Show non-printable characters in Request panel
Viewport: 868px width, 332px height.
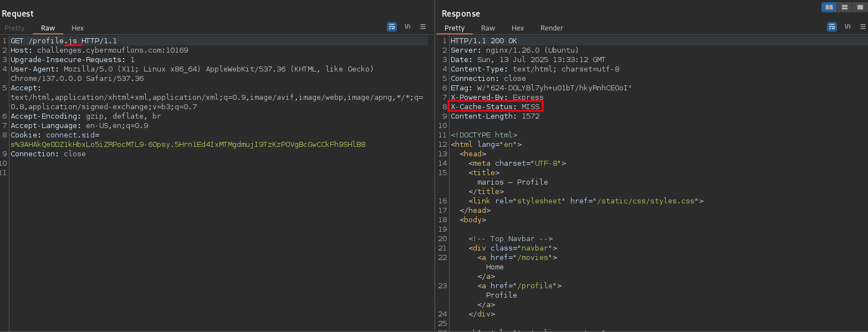407,27
